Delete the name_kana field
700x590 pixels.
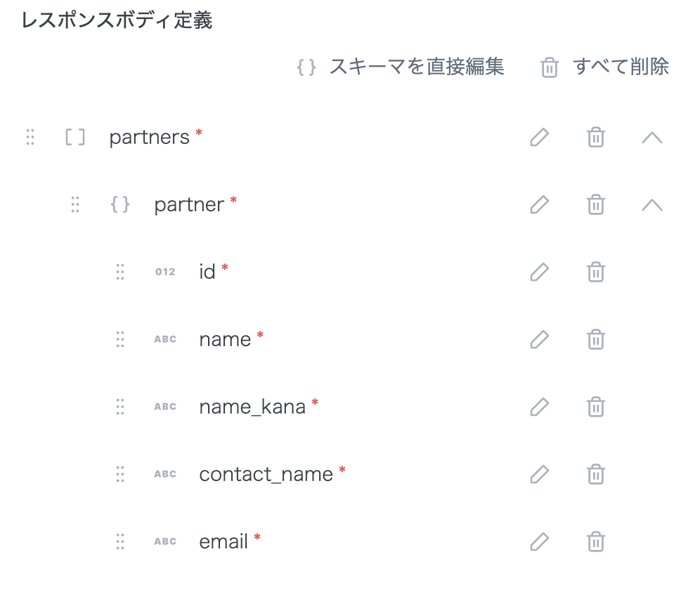[x=595, y=407]
